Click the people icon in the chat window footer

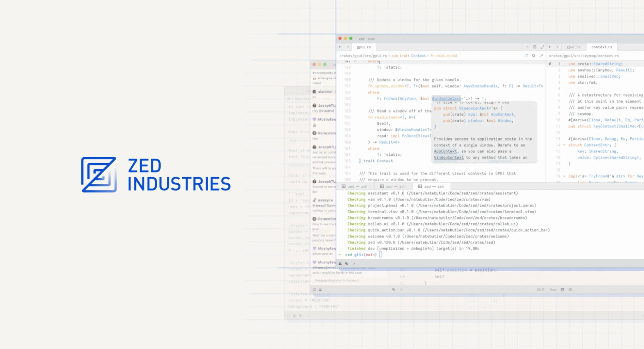(x=320, y=290)
